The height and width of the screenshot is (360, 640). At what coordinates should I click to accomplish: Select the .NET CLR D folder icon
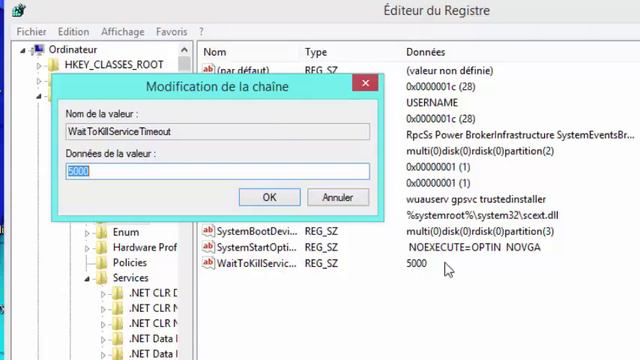(118, 293)
